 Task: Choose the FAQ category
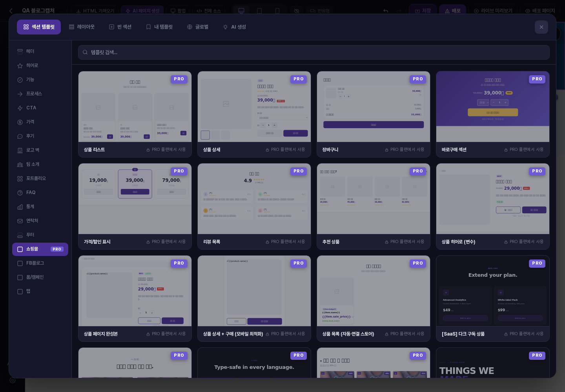pyautogui.click(x=40, y=192)
